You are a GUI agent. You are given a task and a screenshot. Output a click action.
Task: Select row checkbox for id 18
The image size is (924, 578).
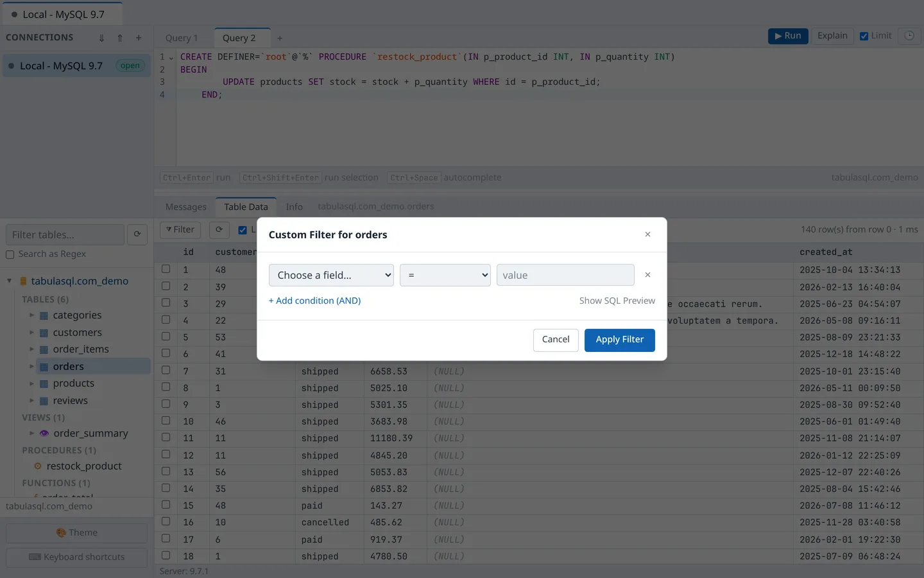[166, 556]
